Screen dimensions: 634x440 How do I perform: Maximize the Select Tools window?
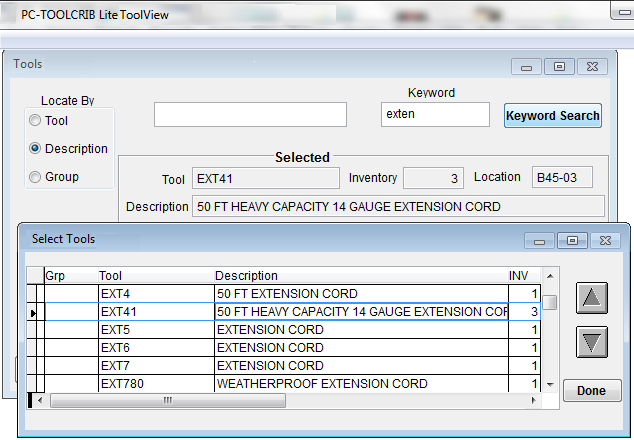point(572,241)
